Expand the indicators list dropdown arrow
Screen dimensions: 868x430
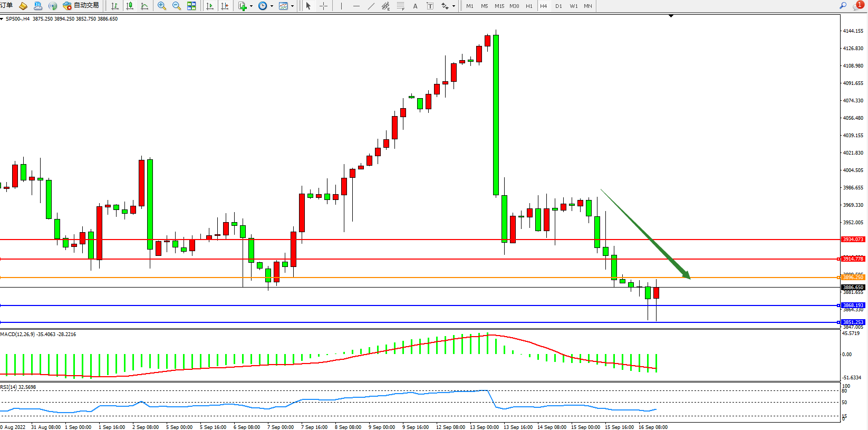[251, 6]
